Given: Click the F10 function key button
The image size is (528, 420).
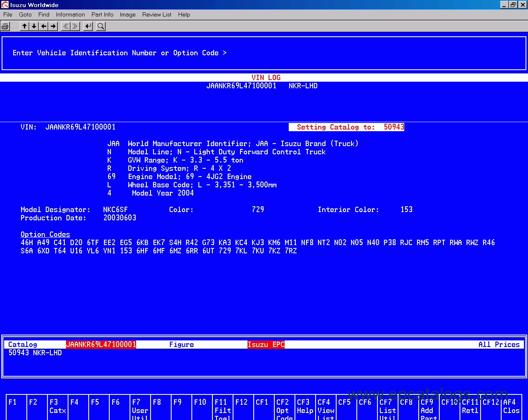Looking at the screenshot, I should (x=202, y=407).
